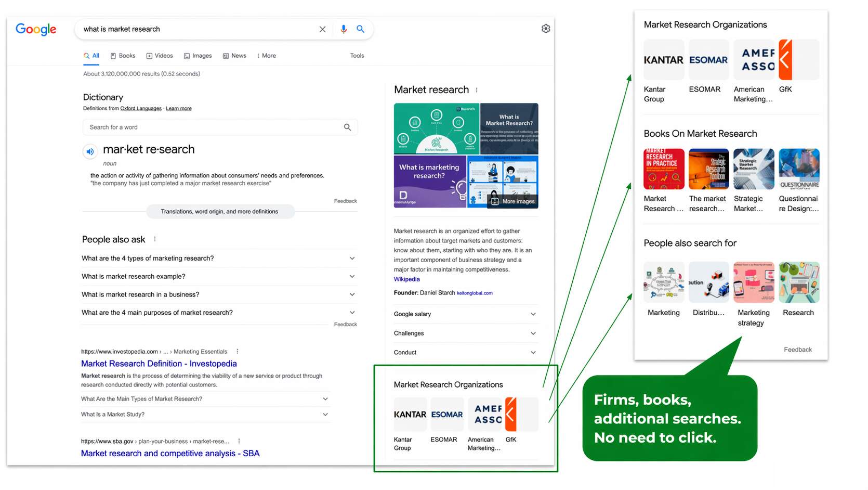
Task: Expand 'What Are the Main Types of Market Research?'
Action: click(x=205, y=399)
